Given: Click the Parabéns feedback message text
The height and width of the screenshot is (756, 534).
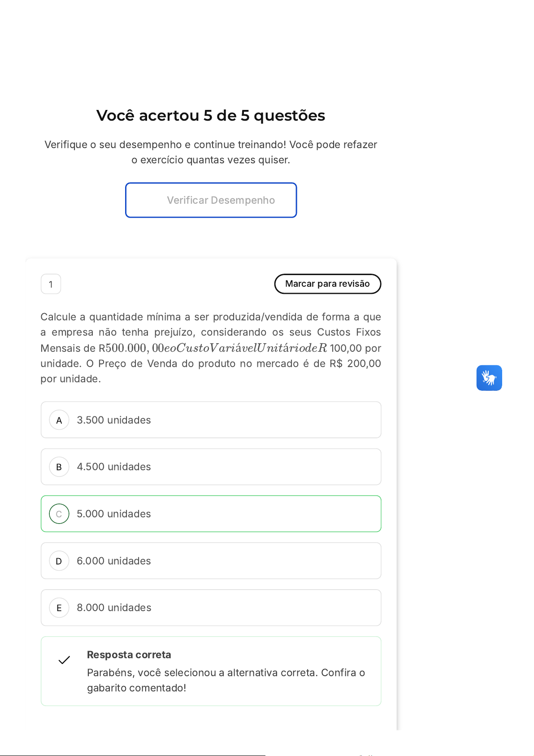Looking at the screenshot, I should 226,680.
